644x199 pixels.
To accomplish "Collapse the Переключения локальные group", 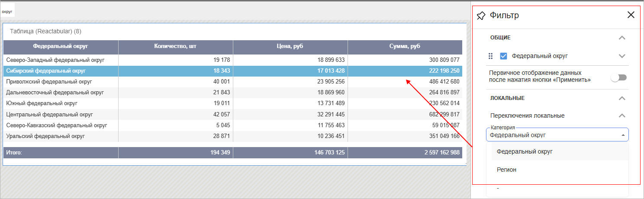I will [x=622, y=116].
